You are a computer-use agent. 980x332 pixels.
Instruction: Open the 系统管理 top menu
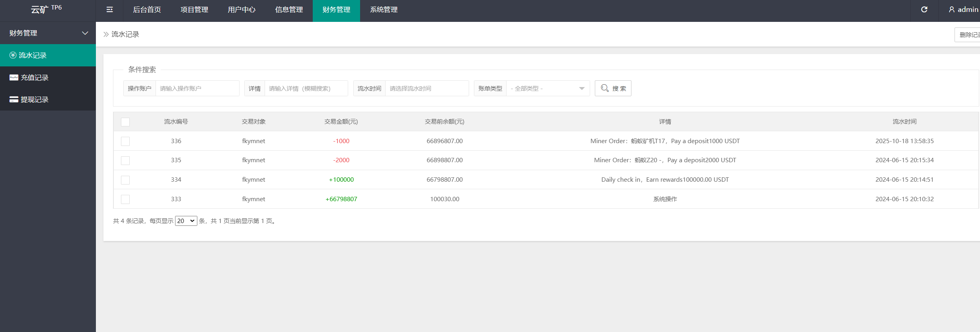(384, 10)
